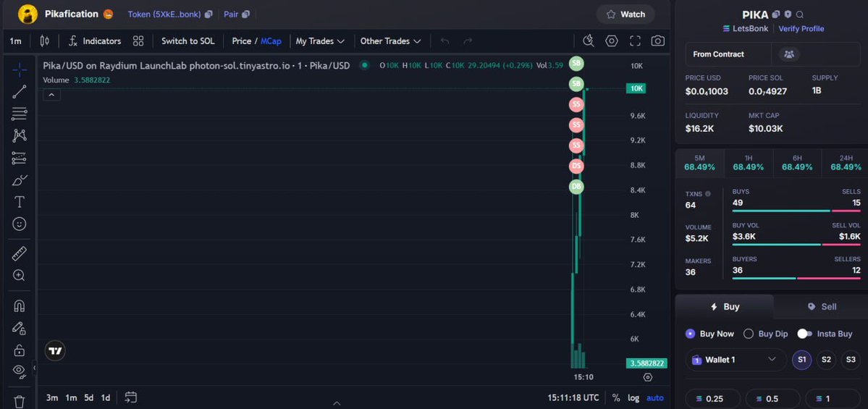868x409 pixels.
Task: Select the trend line drawing tool
Action: pyautogui.click(x=20, y=92)
